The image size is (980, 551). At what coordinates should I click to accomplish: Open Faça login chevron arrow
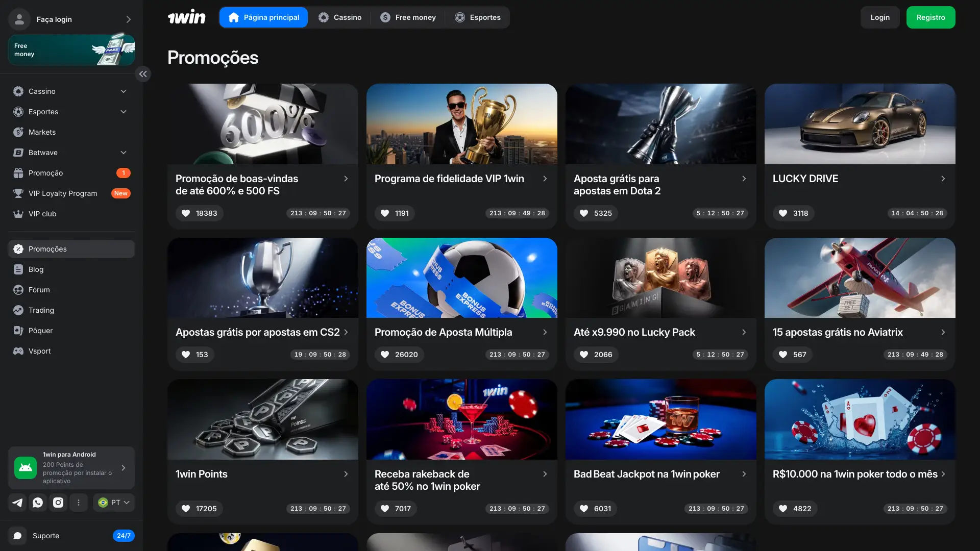point(129,19)
